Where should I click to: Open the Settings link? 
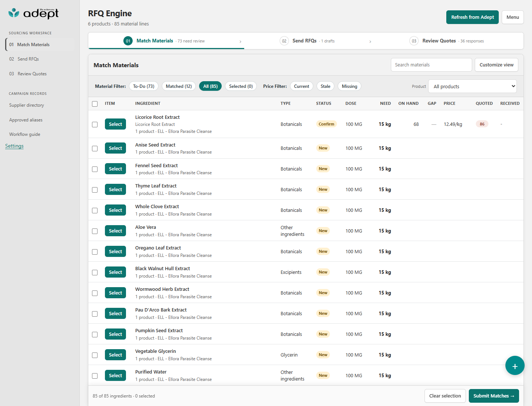point(14,146)
